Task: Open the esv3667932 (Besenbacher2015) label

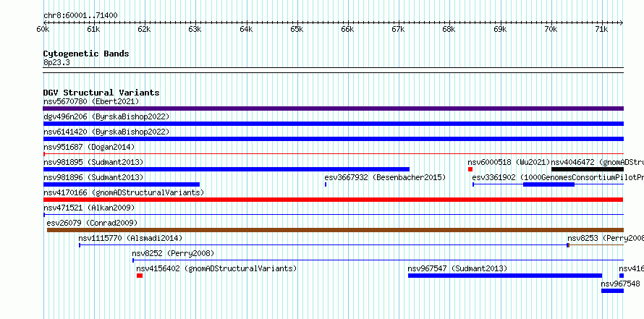Action: (x=385, y=177)
